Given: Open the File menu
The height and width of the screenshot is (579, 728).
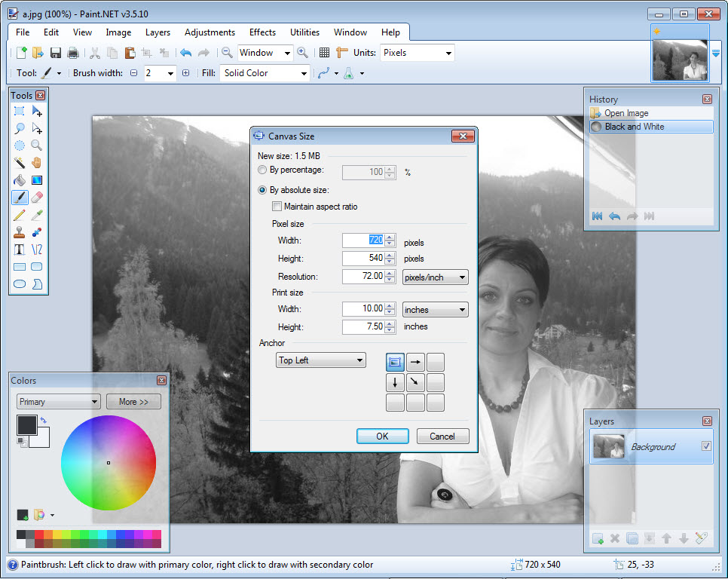Looking at the screenshot, I should pyautogui.click(x=23, y=32).
